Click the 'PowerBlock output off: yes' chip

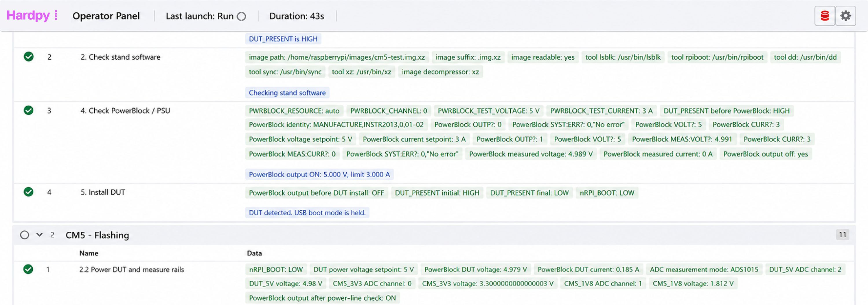pyautogui.click(x=766, y=154)
